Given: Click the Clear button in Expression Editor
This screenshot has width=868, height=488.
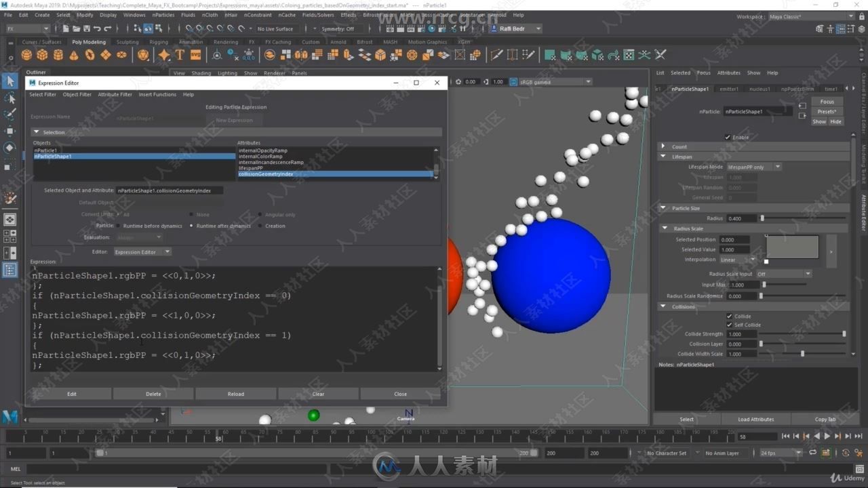Looking at the screenshot, I should [x=318, y=394].
